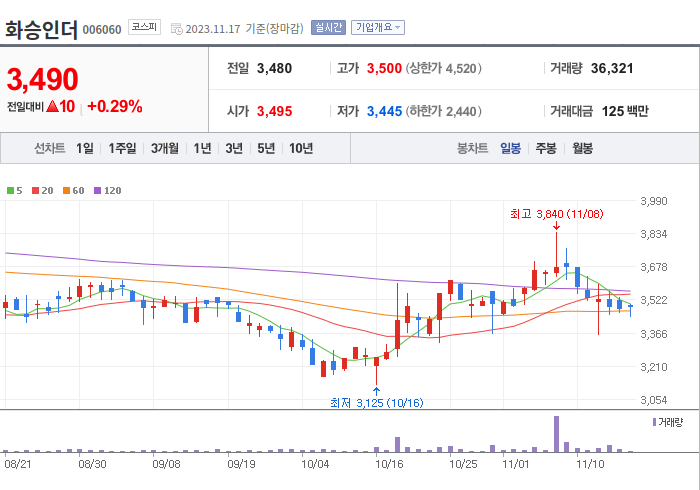Click the 거래량 36,321 value

(612, 68)
